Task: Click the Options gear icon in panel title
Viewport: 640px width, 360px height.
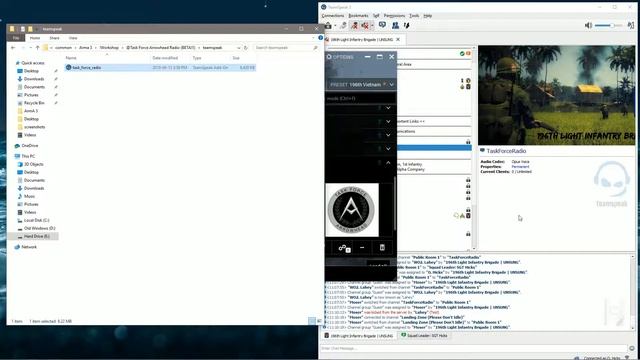Action: pos(329,57)
